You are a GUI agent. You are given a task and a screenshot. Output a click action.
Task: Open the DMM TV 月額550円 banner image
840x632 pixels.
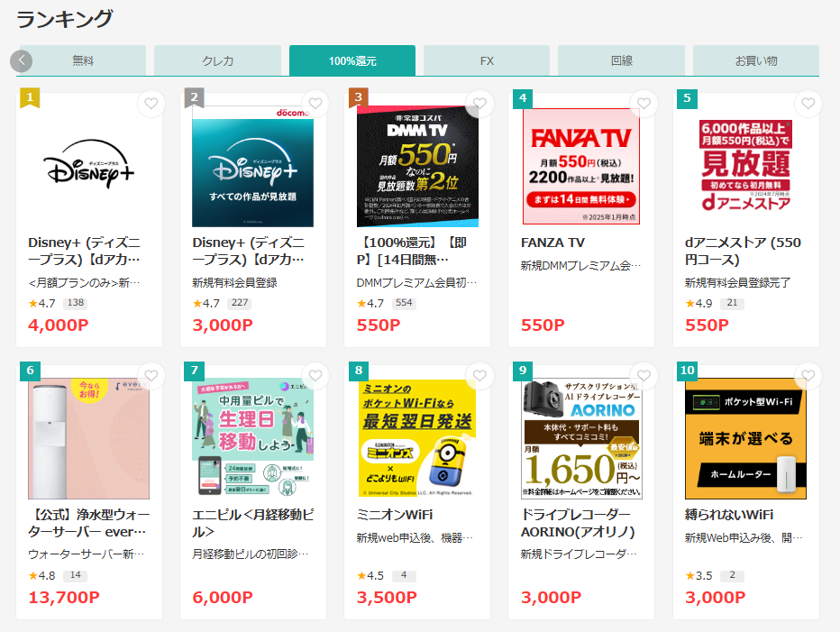pyautogui.click(x=417, y=166)
